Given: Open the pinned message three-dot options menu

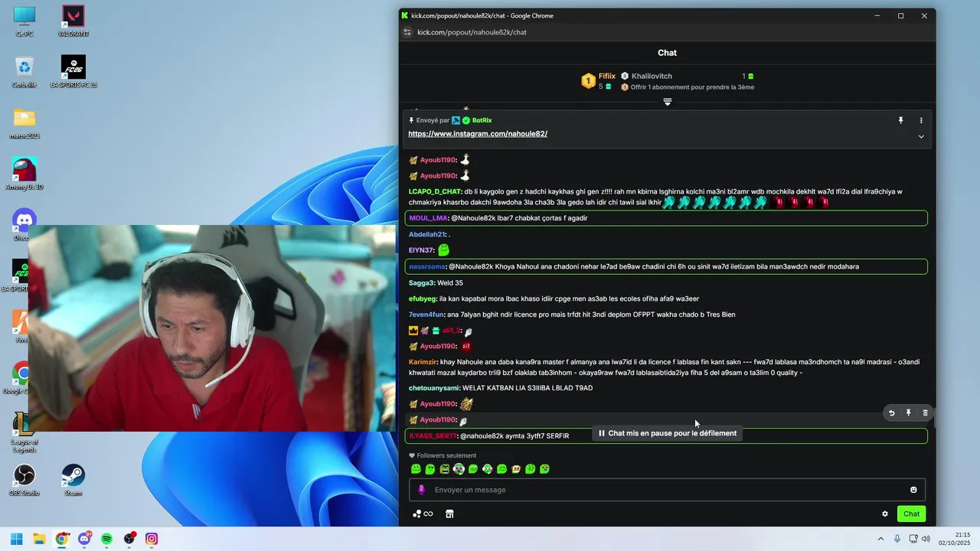Looking at the screenshot, I should click(x=921, y=120).
